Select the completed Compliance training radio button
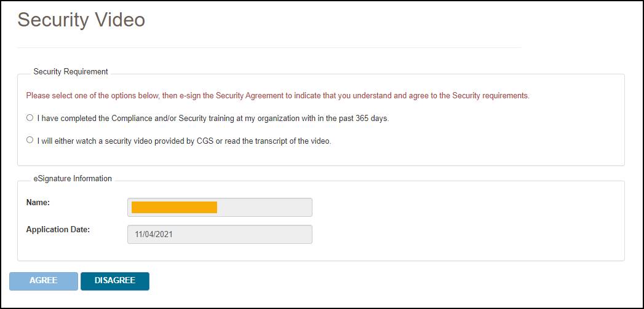The image size is (644, 309). [x=30, y=117]
